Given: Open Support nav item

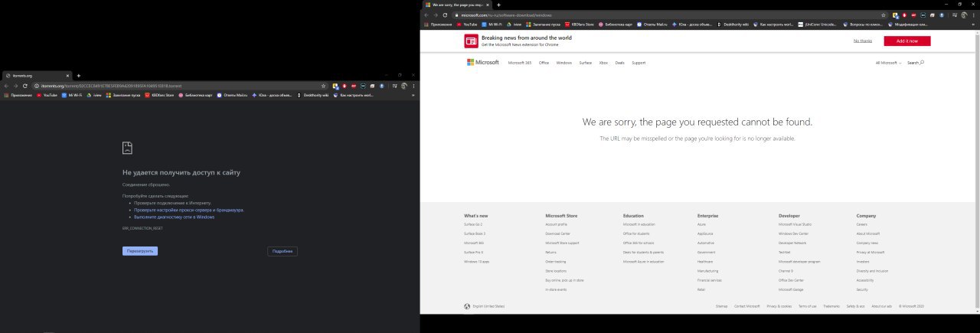Looking at the screenshot, I should click(x=639, y=63).
